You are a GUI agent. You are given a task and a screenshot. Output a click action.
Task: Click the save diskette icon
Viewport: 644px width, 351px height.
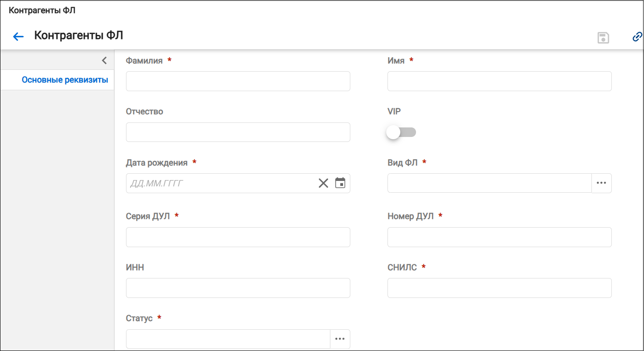(x=603, y=38)
